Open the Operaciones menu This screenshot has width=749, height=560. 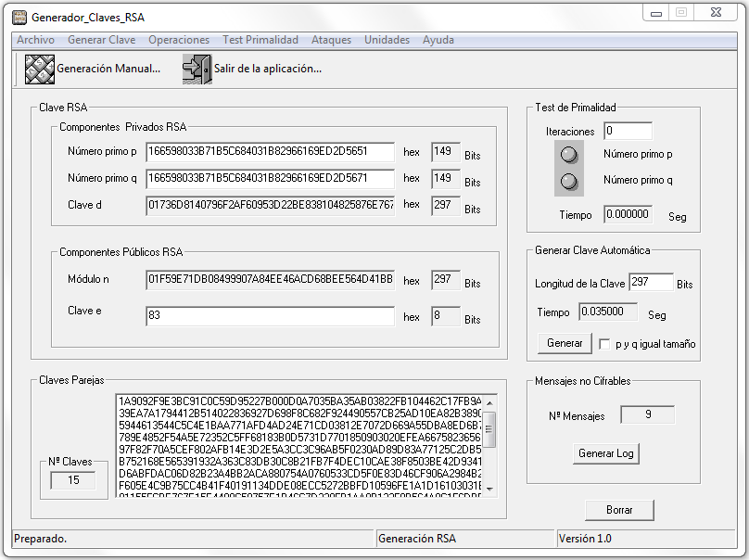point(179,40)
